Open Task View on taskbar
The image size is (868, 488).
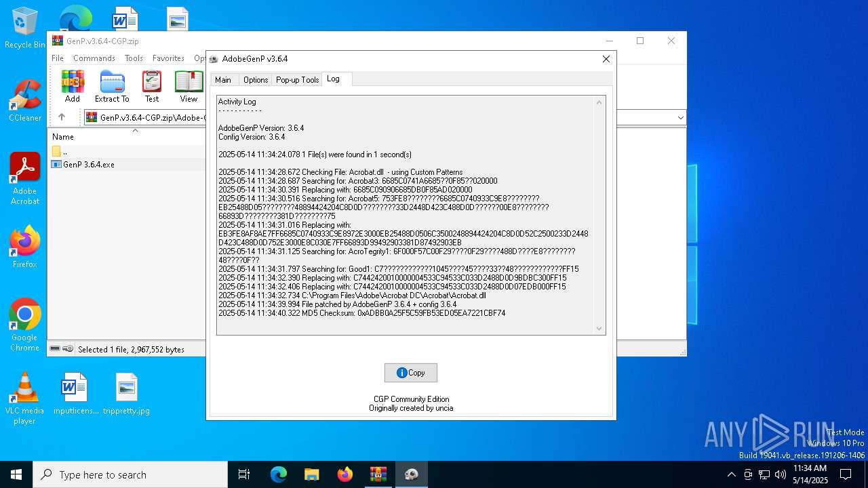coord(244,474)
